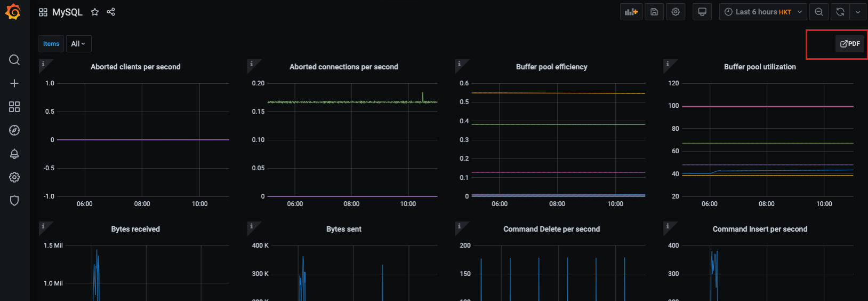Open the Explore compass icon
The image size is (868, 301).
pyautogui.click(x=14, y=130)
